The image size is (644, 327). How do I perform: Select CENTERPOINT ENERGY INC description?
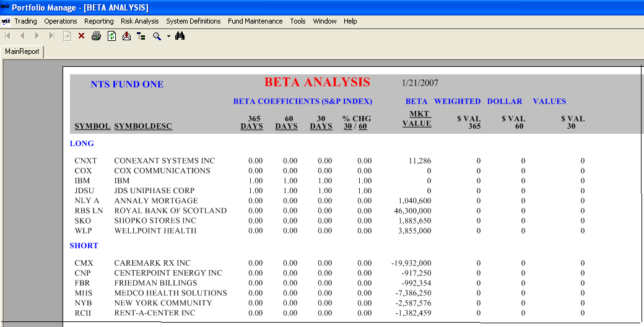pyautogui.click(x=168, y=272)
